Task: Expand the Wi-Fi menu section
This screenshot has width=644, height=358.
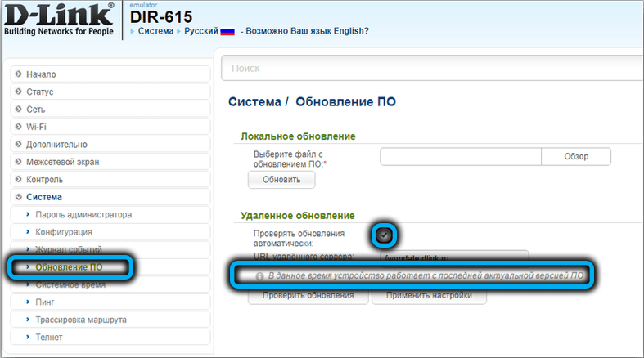Action: (36, 127)
